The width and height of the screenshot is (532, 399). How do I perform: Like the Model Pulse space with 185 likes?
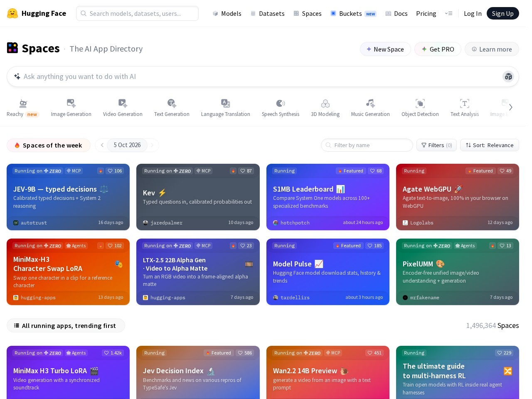coord(374,246)
